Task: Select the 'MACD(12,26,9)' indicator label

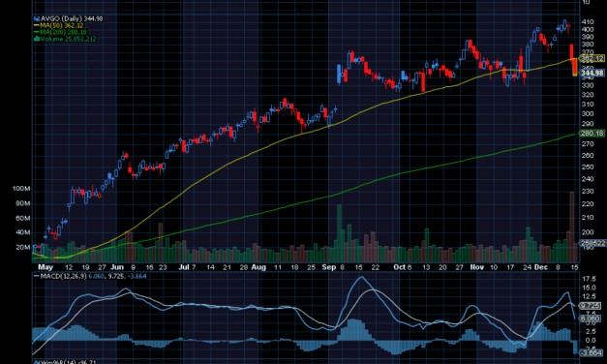Action: (64, 276)
